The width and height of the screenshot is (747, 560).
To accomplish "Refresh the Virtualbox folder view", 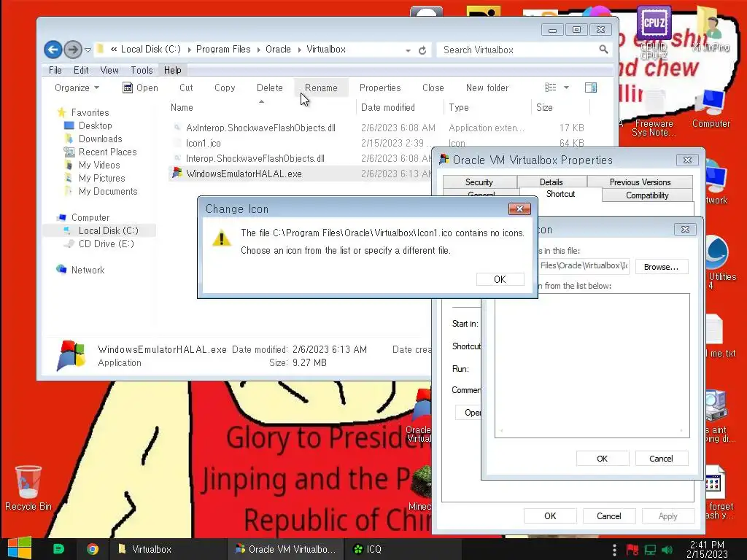I will pyautogui.click(x=422, y=50).
